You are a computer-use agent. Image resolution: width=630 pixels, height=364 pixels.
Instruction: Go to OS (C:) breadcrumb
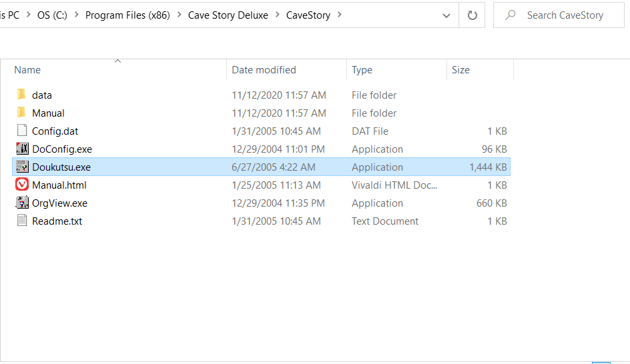tap(52, 15)
